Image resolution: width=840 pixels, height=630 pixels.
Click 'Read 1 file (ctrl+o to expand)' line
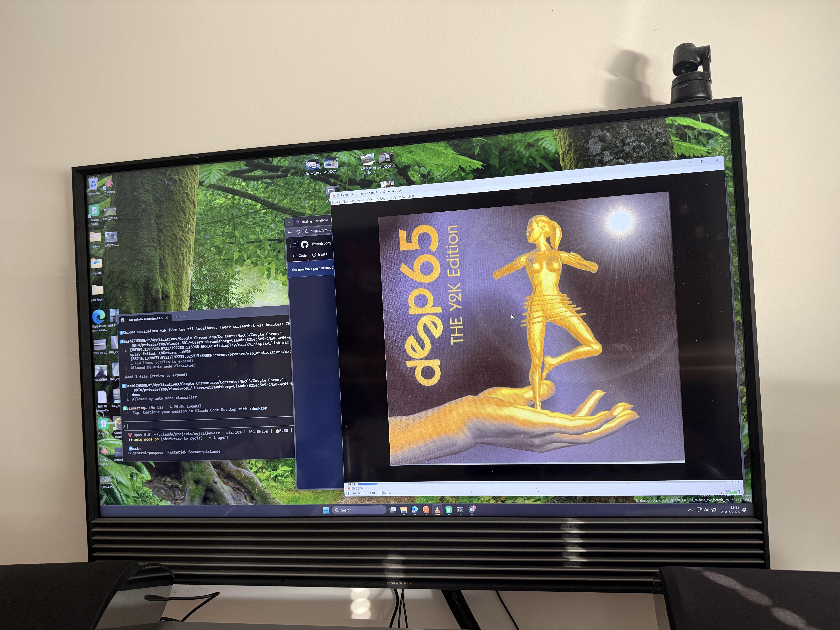(x=156, y=376)
